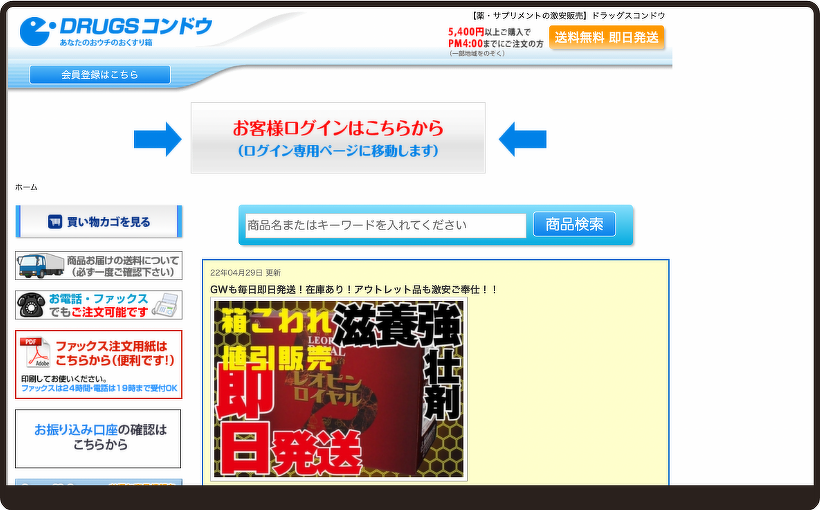Image resolution: width=820 pixels, height=510 pixels.
Task: Click the blue arrow left of login banner
Action: pyautogui.click(x=158, y=138)
